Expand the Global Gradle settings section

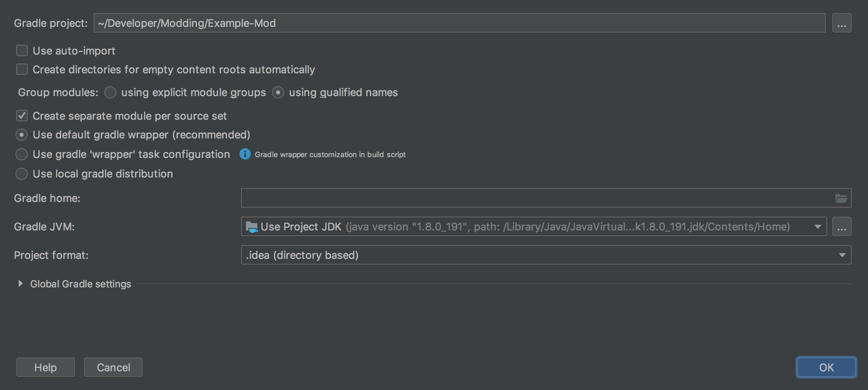click(x=20, y=284)
